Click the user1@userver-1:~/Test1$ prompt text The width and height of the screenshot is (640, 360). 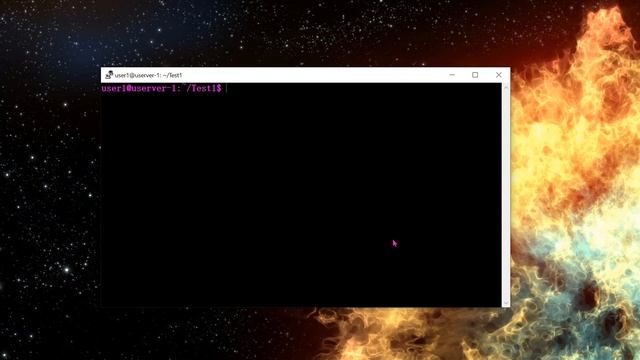161,89
